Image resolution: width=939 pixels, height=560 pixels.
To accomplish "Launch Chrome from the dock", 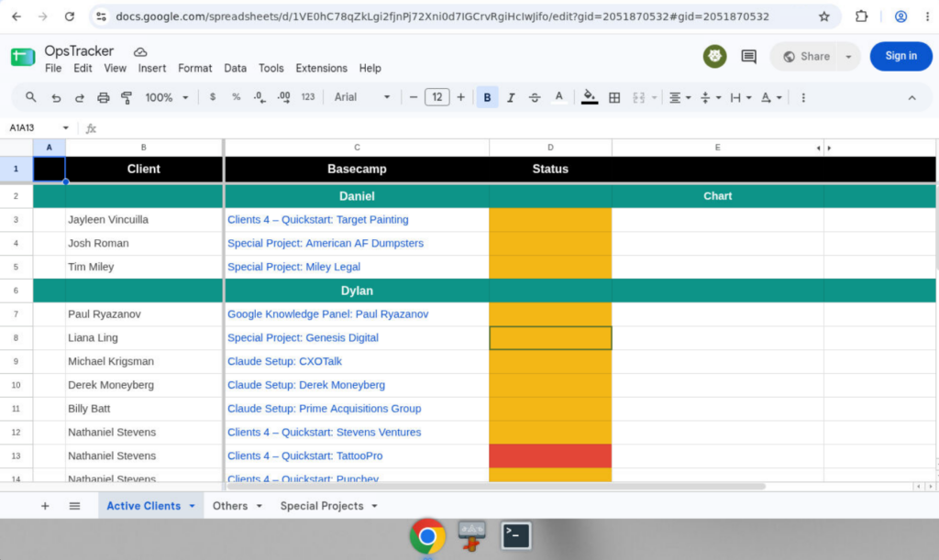I will 427,536.
